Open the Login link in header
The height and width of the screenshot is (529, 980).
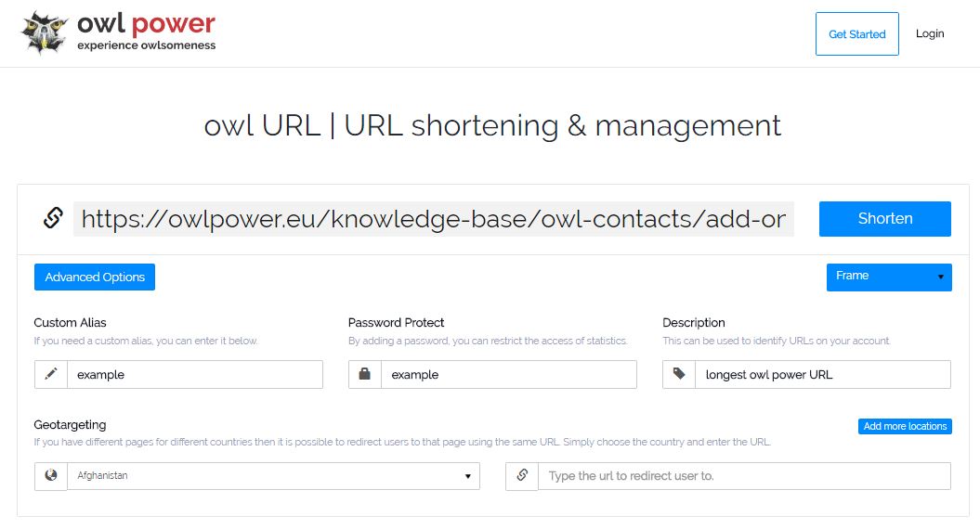pyautogui.click(x=930, y=33)
